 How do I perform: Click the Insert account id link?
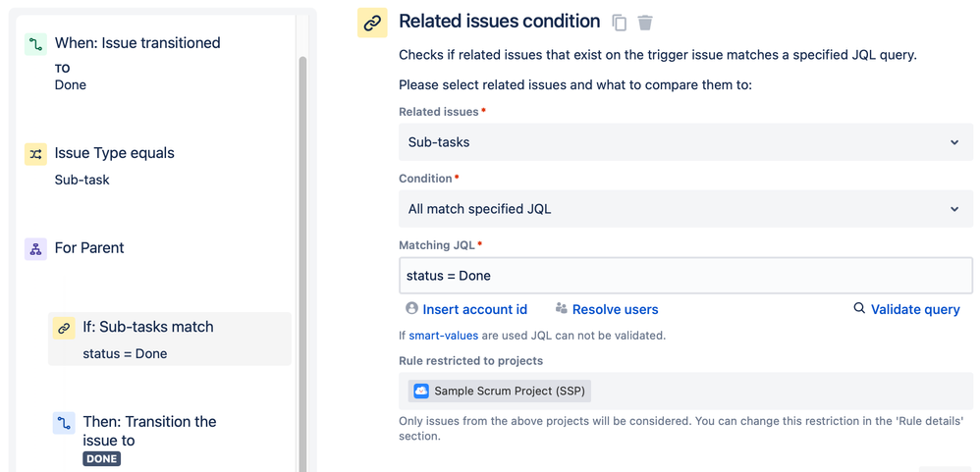click(474, 309)
